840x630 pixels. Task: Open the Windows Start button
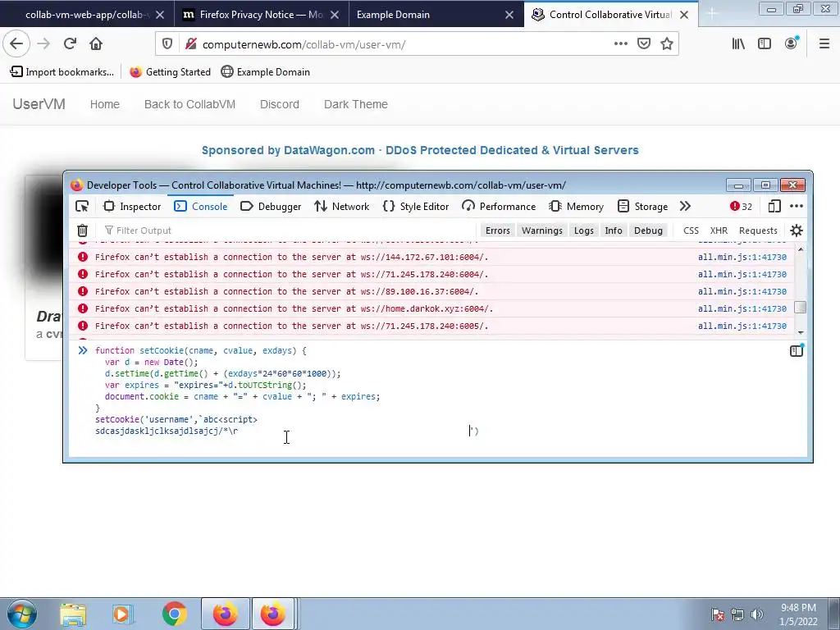tap(22, 614)
